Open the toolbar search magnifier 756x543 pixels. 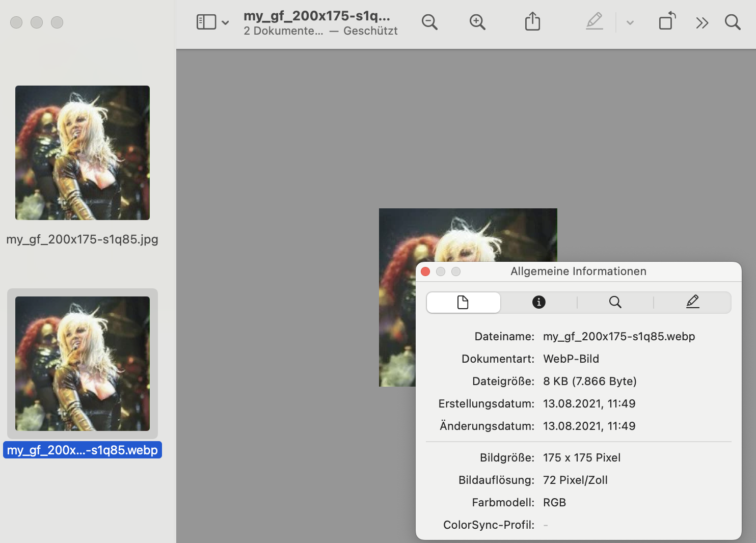click(x=733, y=22)
